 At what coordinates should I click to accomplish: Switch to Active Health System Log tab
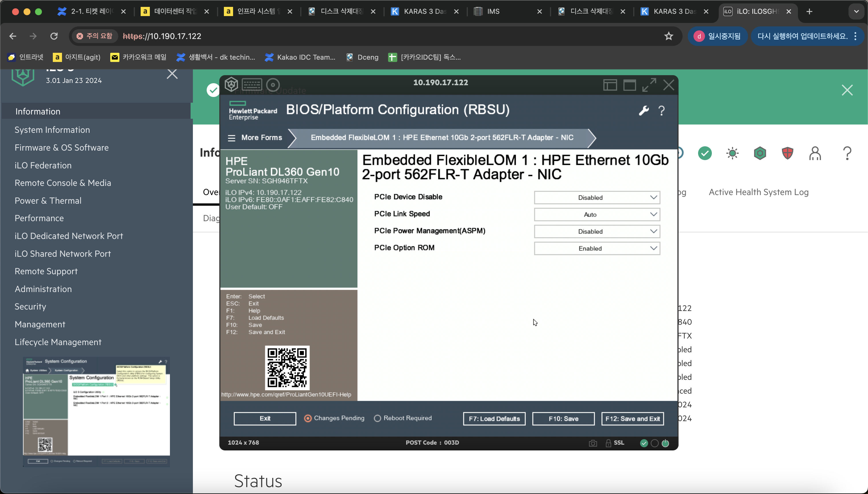758,192
